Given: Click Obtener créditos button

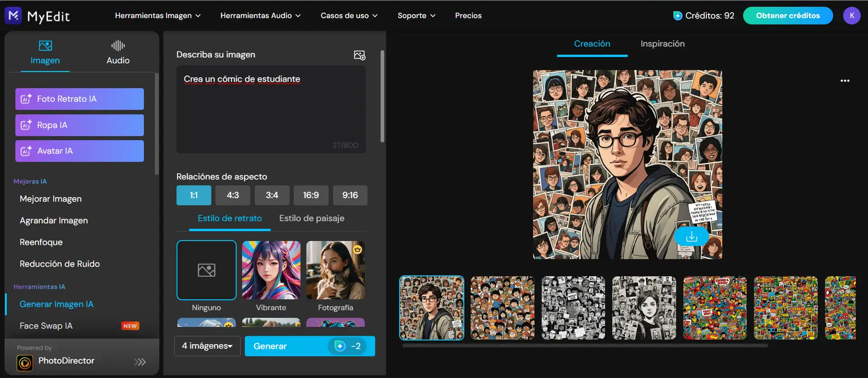Looking at the screenshot, I should [x=788, y=15].
